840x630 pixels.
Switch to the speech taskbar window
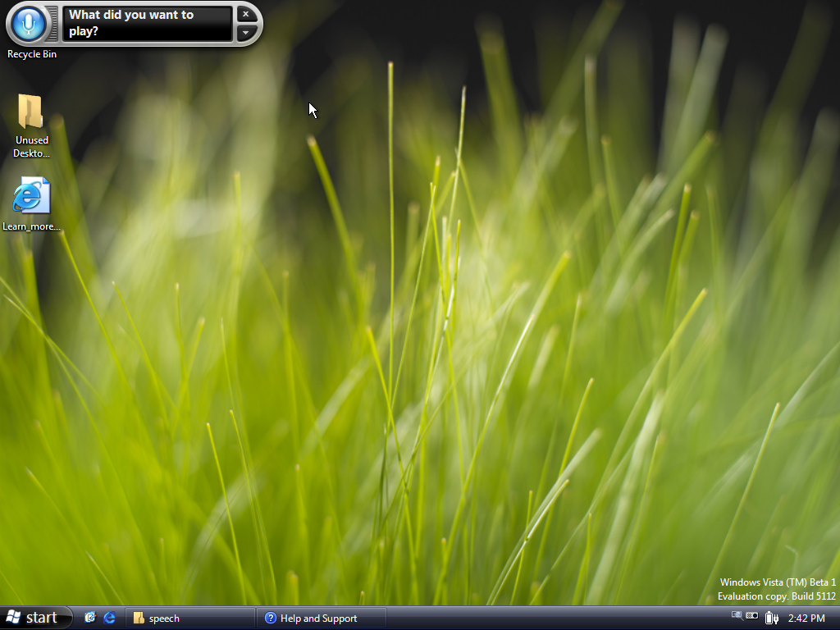(x=189, y=619)
